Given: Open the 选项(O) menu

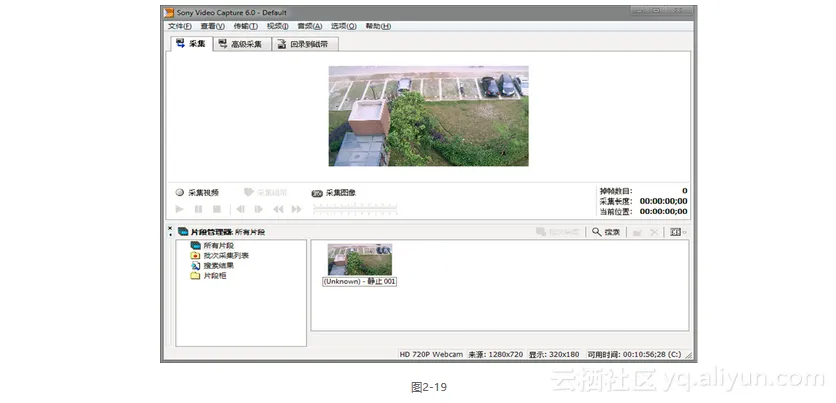Looking at the screenshot, I should click(343, 26).
